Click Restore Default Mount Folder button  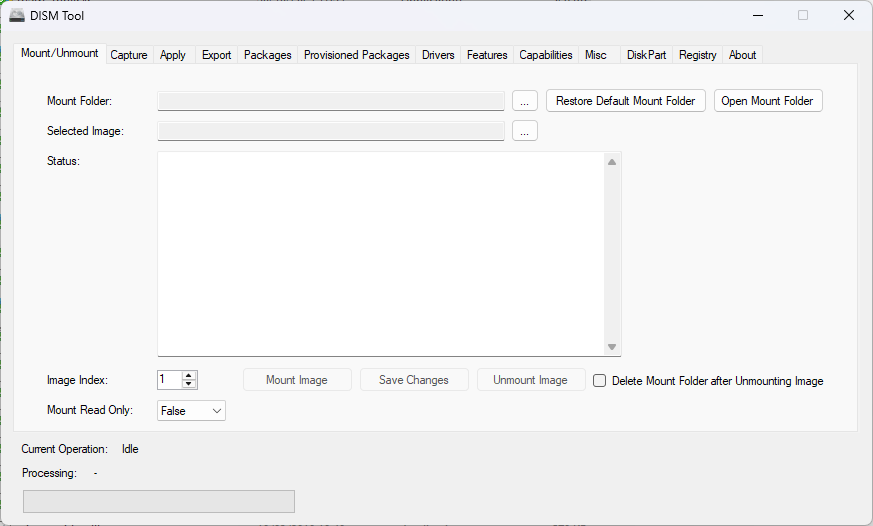pos(625,101)
